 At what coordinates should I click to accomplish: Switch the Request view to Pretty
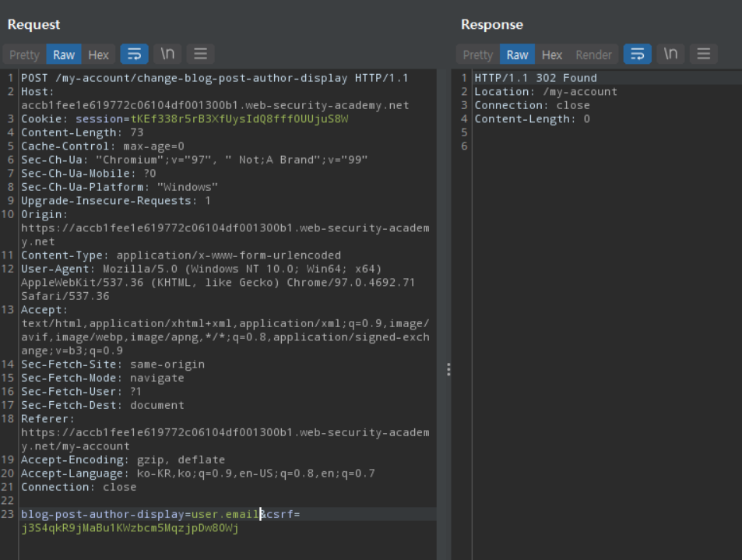(24, 55)
